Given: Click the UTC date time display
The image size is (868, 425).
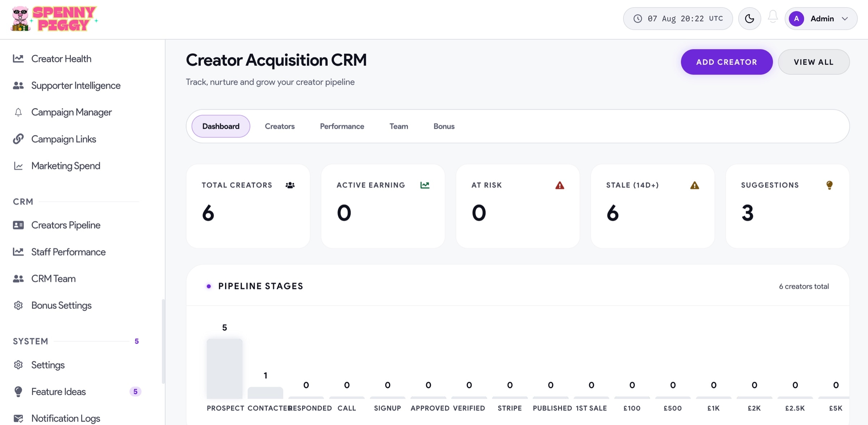Looking at the screenshot, I should tap(678, 18).
